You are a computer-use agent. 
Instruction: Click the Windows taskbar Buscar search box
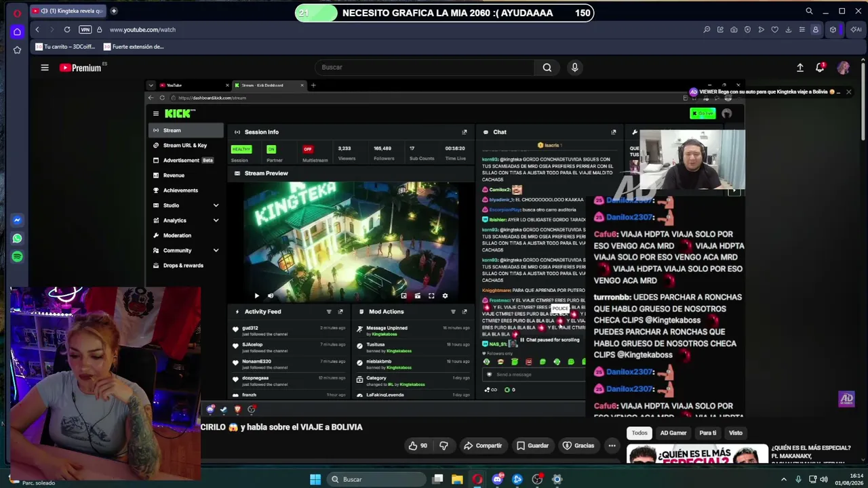pyautogui.click(x=375, y=479)
